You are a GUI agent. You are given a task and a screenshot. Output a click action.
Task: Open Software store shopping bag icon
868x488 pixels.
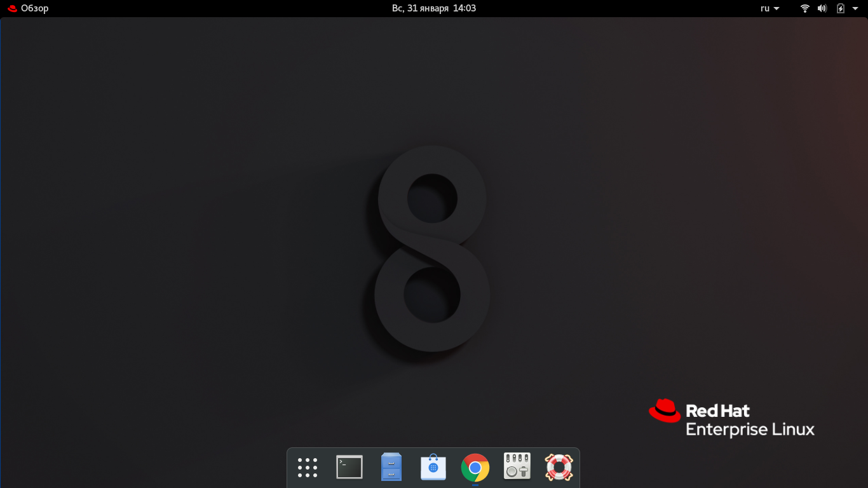(433, 468)
